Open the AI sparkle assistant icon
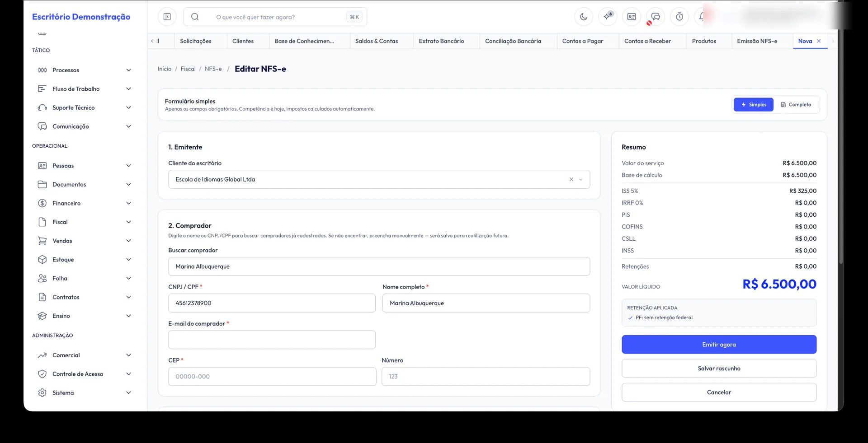Screen dimensions: 868x443 [x=608, y=17]
